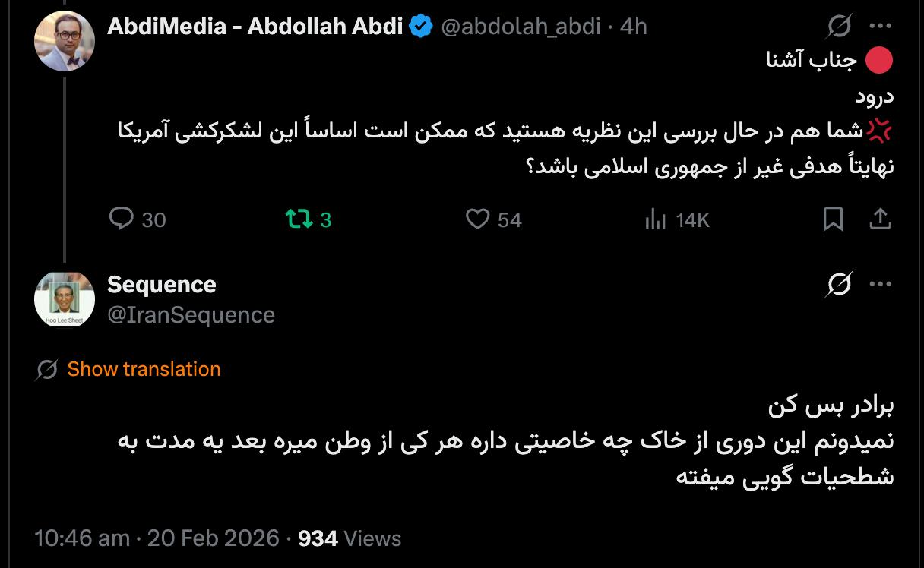Click the @IranSequence handle
Viewport: 924px width, 568px height.
pos(191,314)
